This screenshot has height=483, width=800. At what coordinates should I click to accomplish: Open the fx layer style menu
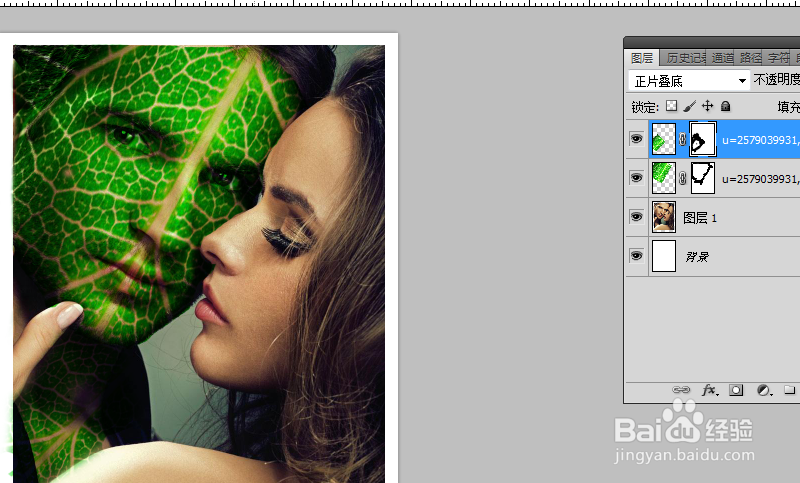point(710,390)
